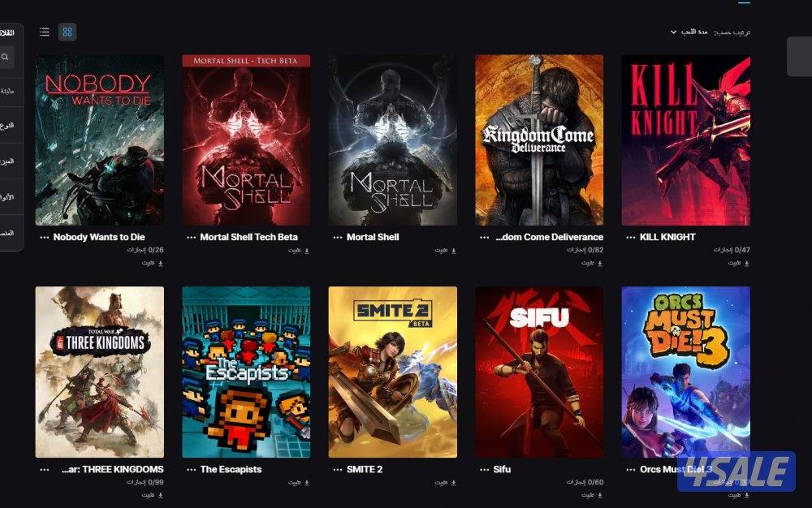Open three-dot menu for Nobody Wants to Die
Viewport: 812px width, 508px height.
(45, 238)
